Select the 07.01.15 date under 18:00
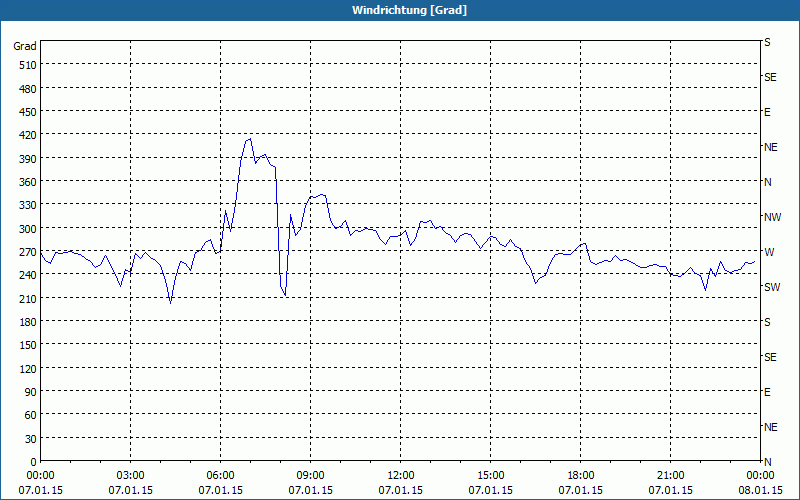This screenshot has height=500, width=800. (x=581, y=490)
